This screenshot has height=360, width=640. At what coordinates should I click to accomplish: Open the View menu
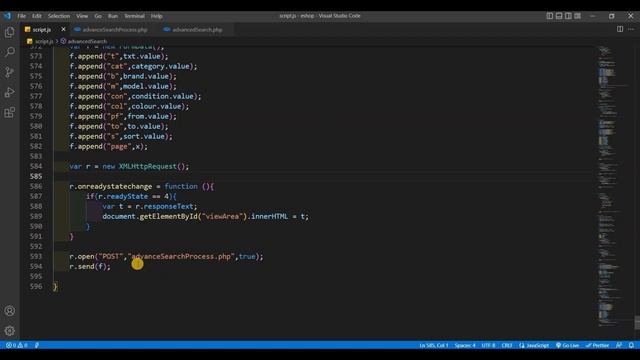click(82, 16)
